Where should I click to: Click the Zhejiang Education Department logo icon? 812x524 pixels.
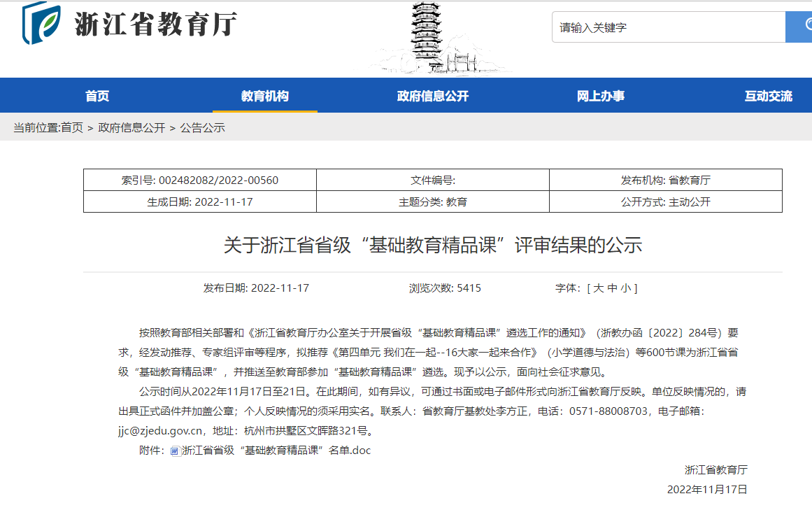pyautogui.click(x=41, y=23)
